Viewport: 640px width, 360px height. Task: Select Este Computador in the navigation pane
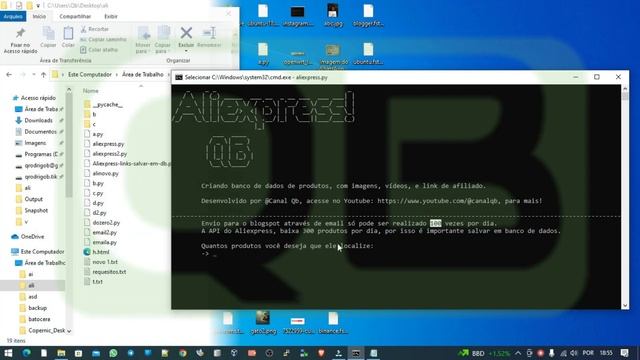click(x=42, y=252)
